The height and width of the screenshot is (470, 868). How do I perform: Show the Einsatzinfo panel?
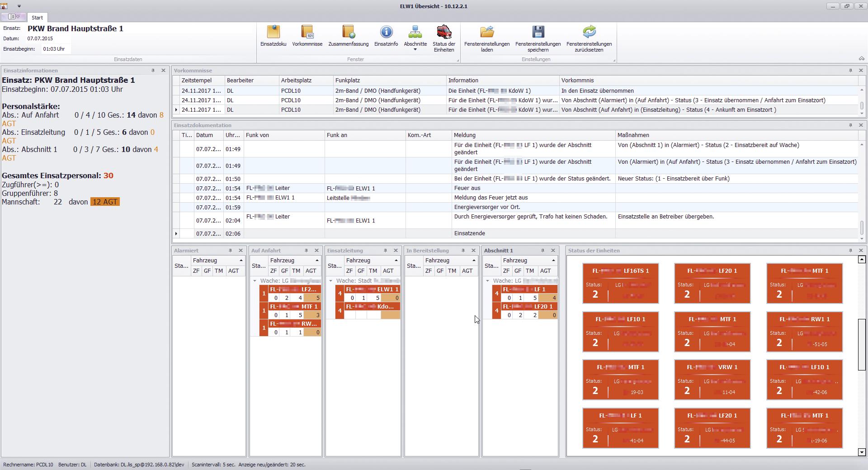pyautogui.click(x=386, y=36)
